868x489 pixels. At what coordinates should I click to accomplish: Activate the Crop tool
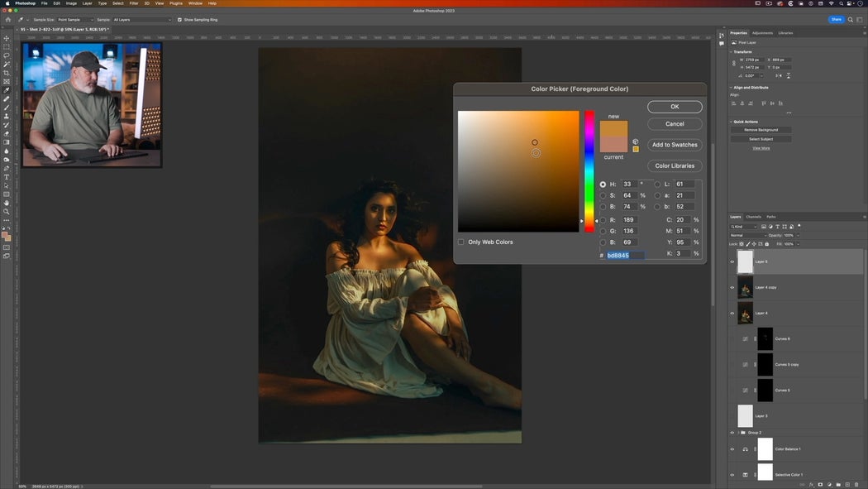(5, 72)
